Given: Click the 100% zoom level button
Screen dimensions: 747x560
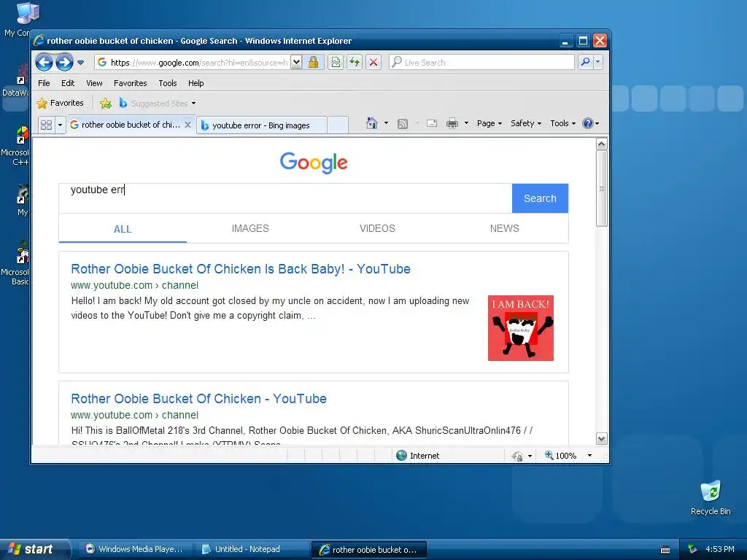Looking at the screenshot, I should [x=561, y=456].
